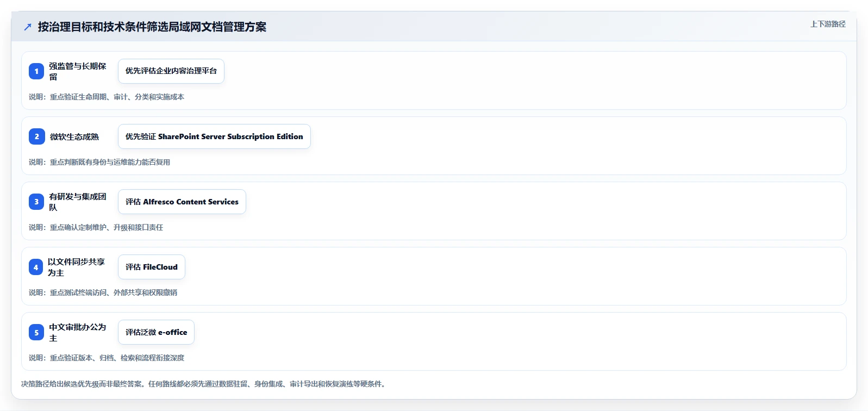Click step badge number 4

coord(36,267)
